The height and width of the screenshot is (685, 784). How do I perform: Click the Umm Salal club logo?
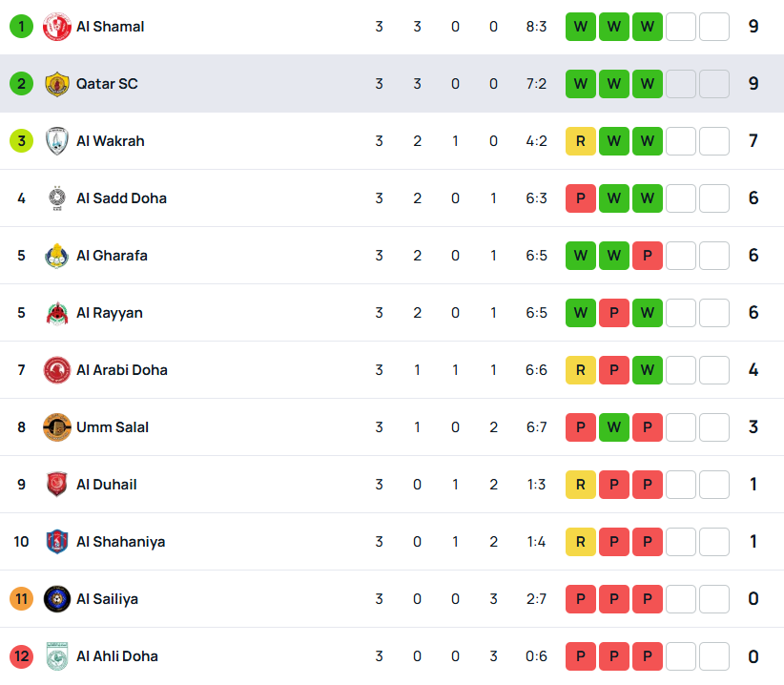(x=57, y=427)
